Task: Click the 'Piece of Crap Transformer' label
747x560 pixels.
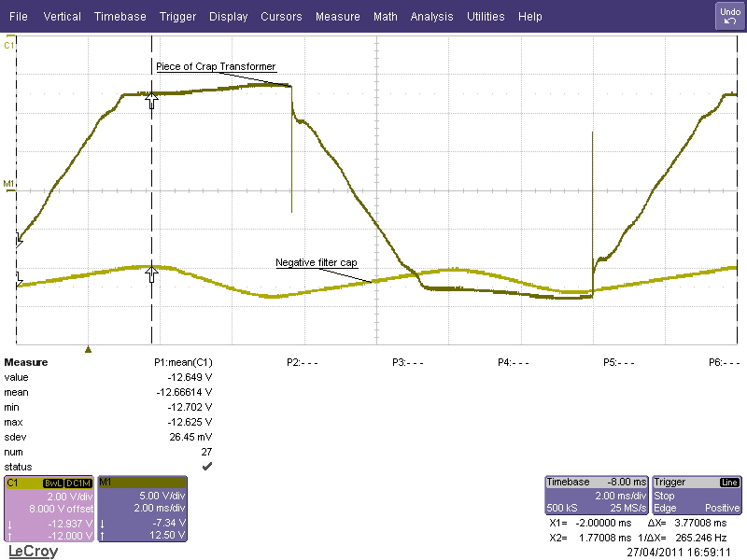Action: [x=215, y=66]
